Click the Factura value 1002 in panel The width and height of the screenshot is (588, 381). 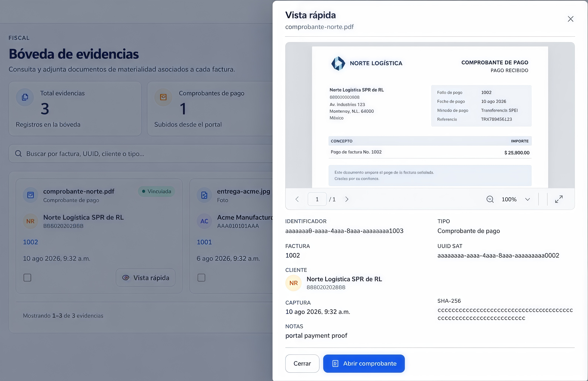coord(293,255)
